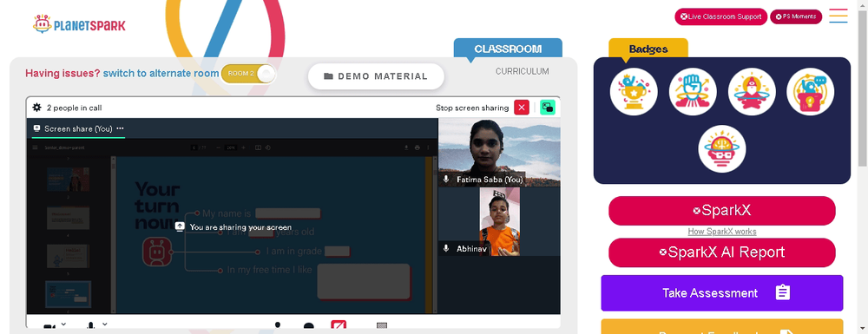This screenshot has height=334, width=868.
Task: Click How SparkX works link
Action: pyautogui.click(x=722, y=232)
